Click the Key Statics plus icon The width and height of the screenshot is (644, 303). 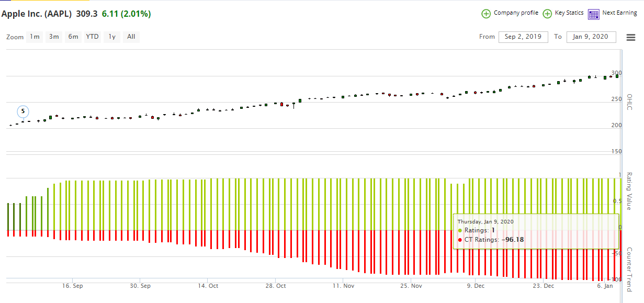coord(547,14)
